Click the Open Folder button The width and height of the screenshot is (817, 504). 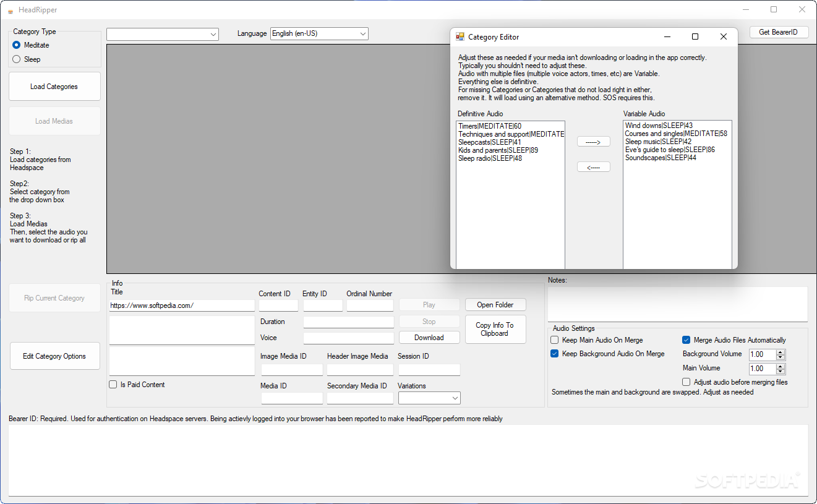tap(495, 305)
